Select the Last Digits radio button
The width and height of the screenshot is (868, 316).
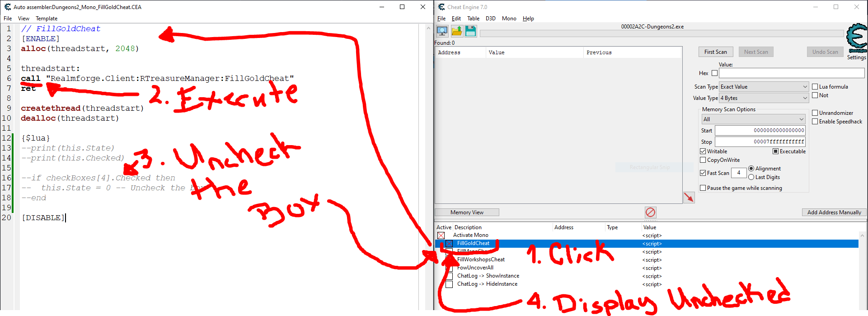(751, 177)
